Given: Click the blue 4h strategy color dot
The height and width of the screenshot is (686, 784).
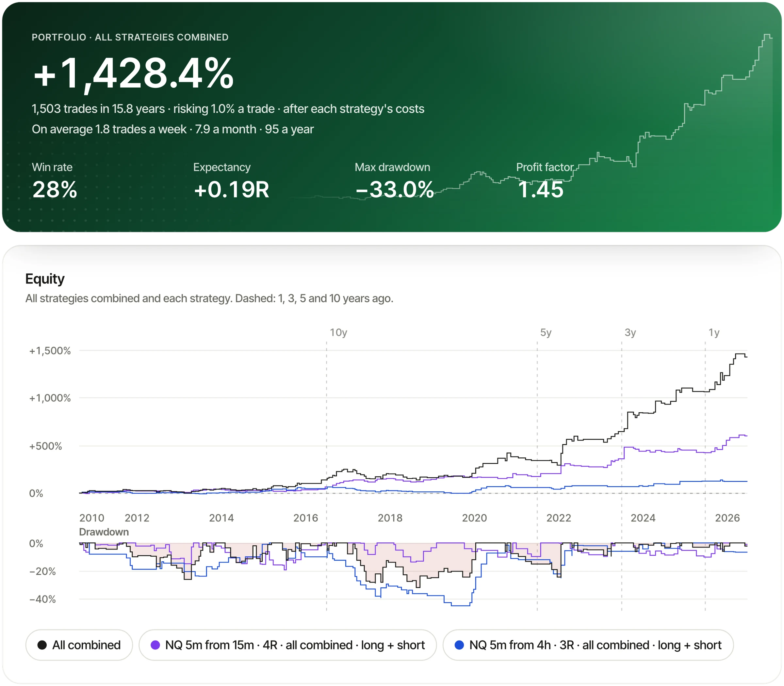Looking at the screenshot, I should point(459,645).
